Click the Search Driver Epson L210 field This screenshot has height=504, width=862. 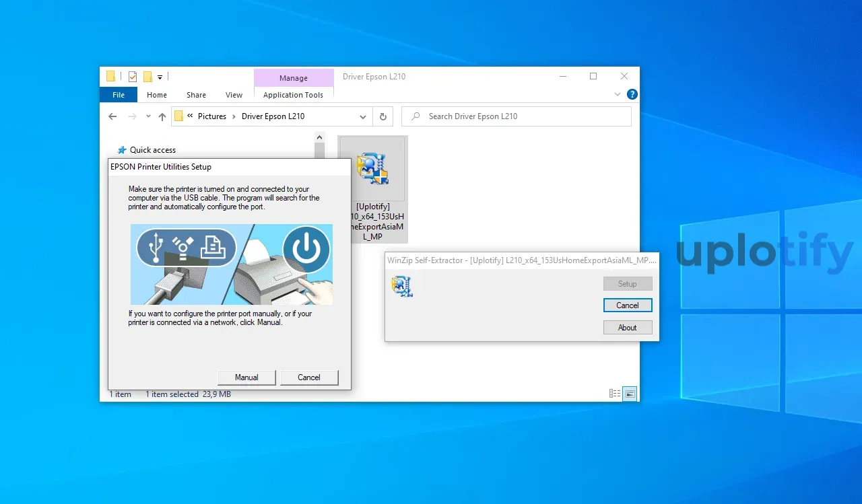point(517,116)
